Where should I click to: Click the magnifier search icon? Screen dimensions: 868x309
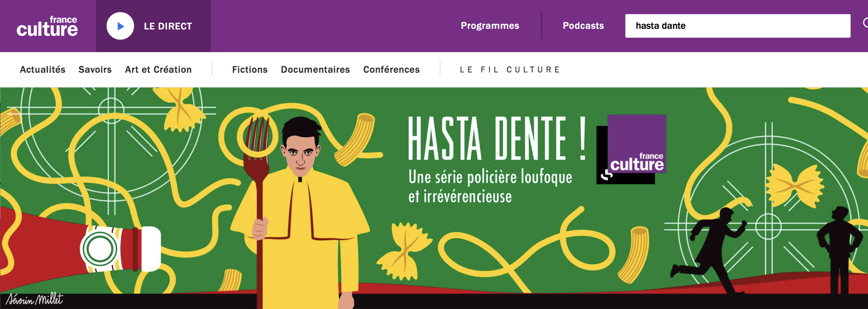coord(865,23)
